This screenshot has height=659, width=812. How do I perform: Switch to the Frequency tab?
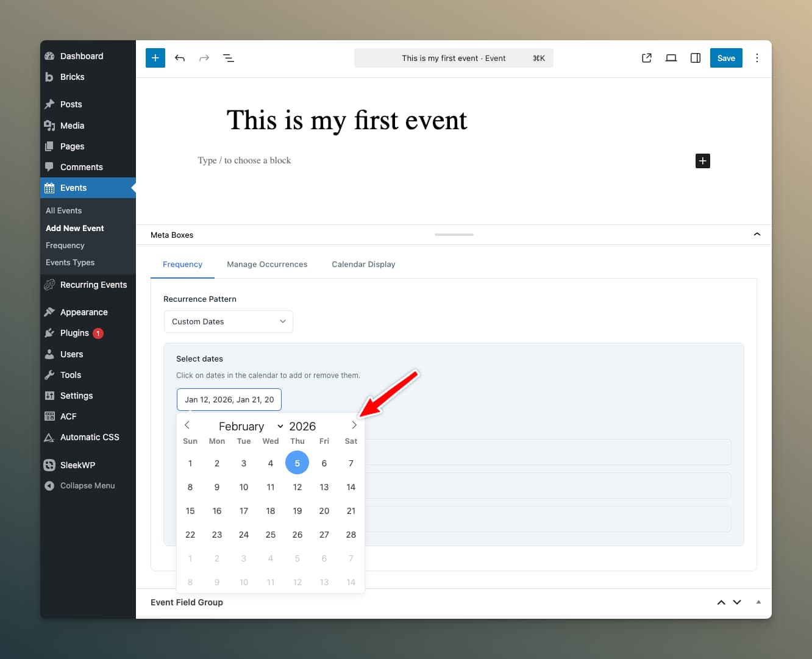[182, 265]
